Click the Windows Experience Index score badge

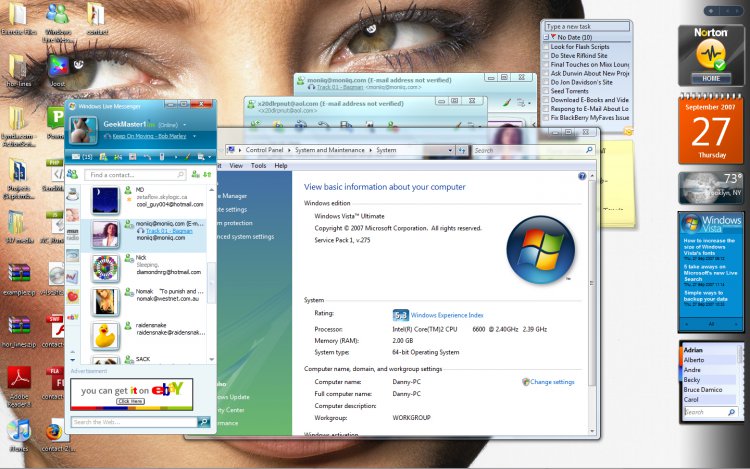tap(400, 315)
